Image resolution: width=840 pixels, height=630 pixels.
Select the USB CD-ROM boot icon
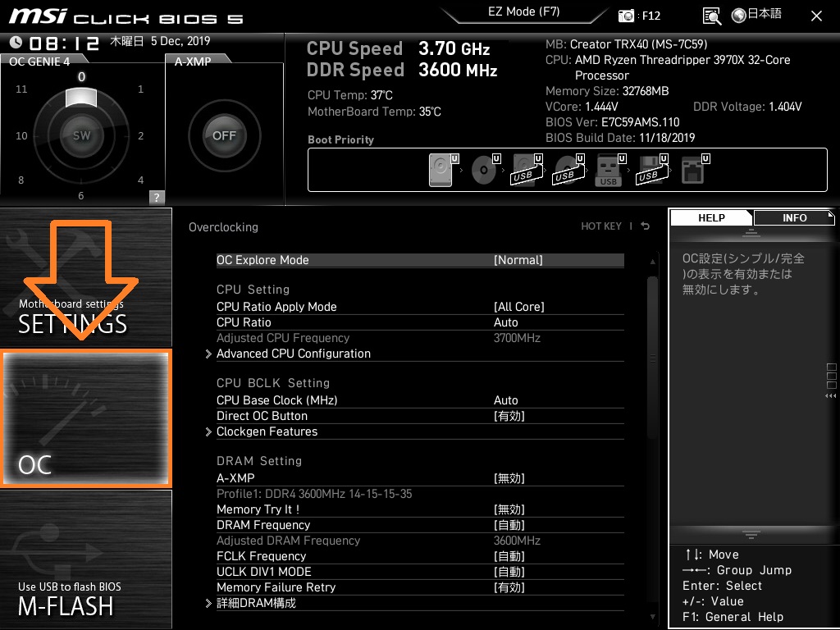568,169
